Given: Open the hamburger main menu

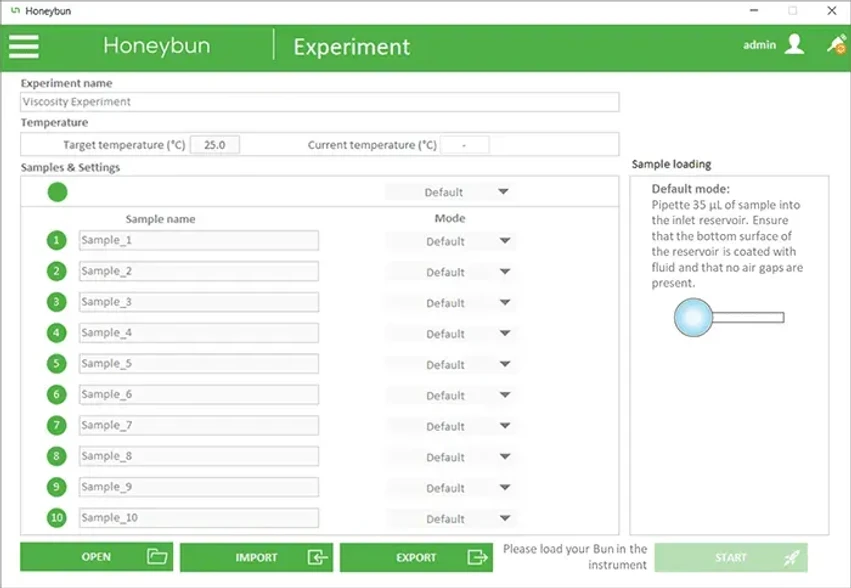Looking at the screenshot, I should [x=24, y=46].
